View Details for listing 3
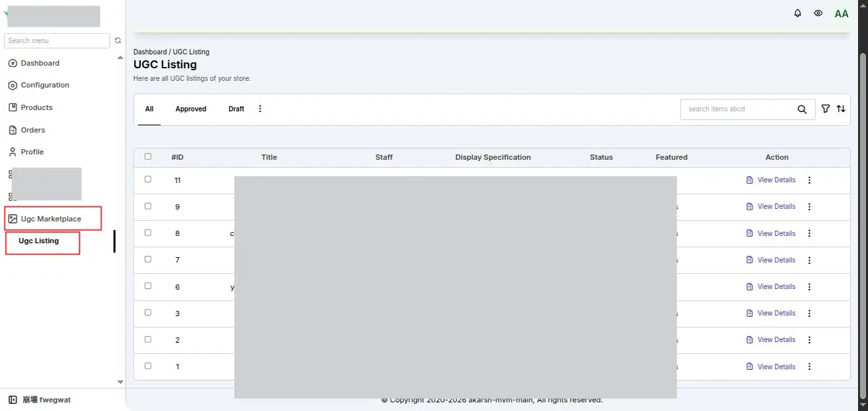This screenshot has width=868, height=411. [x=770, y=314]
